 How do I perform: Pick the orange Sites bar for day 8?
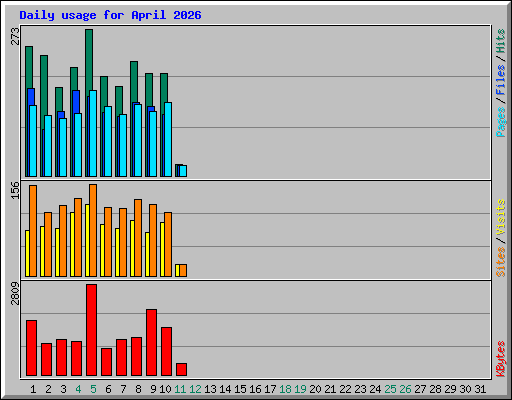tap(138, 238)
